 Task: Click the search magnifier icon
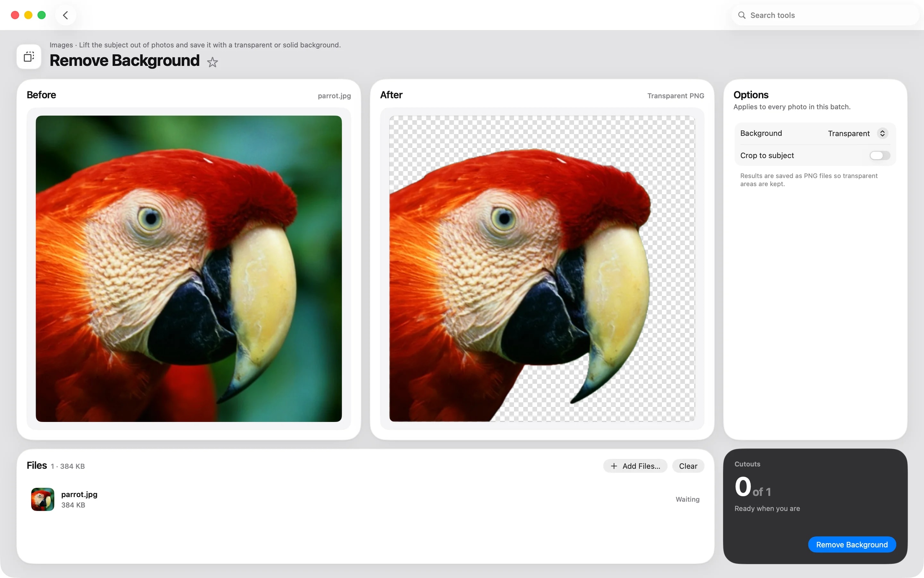[741, 15]
